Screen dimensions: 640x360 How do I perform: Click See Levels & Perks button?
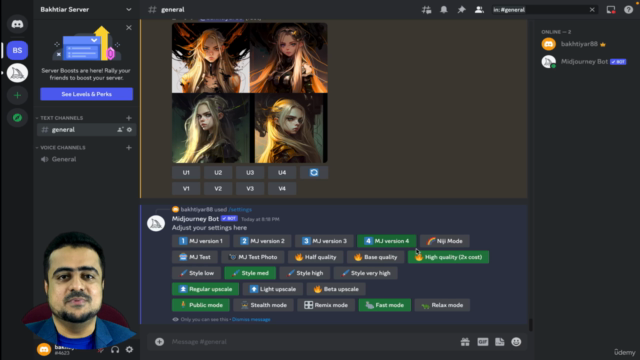(87, 94)
